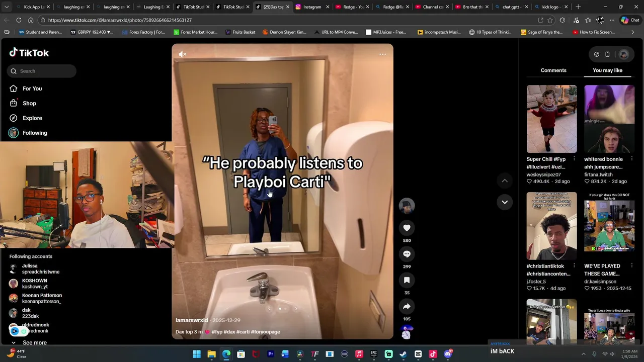
Task: Open the WE'VE PLAYED THESE GAME thumbnail
Action: click(609, 226)
